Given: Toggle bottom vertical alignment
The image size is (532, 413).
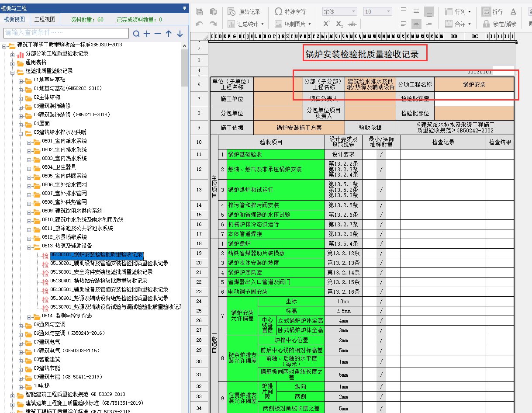Looking at the screenshot, I should tap(429, 12).
